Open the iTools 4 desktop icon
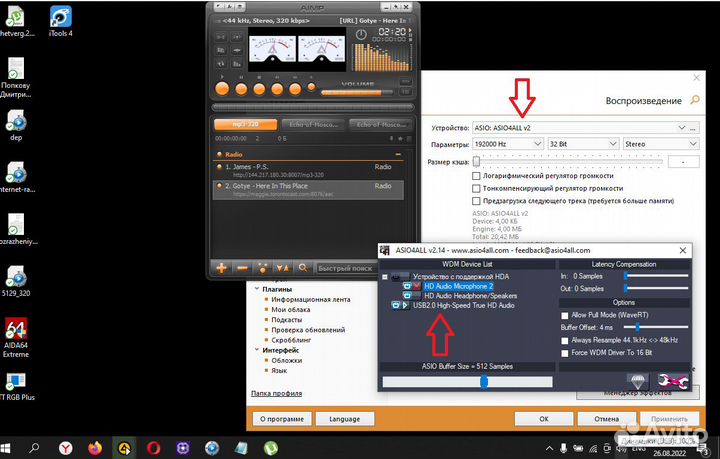The width and height of the screenshot is (720, 459). (61, 21)
